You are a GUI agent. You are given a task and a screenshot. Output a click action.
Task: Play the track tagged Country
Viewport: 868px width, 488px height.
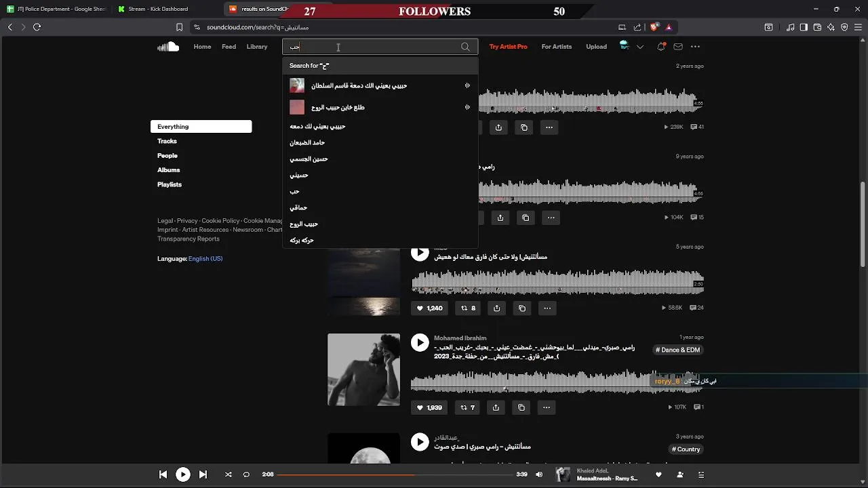coord(420,442)
